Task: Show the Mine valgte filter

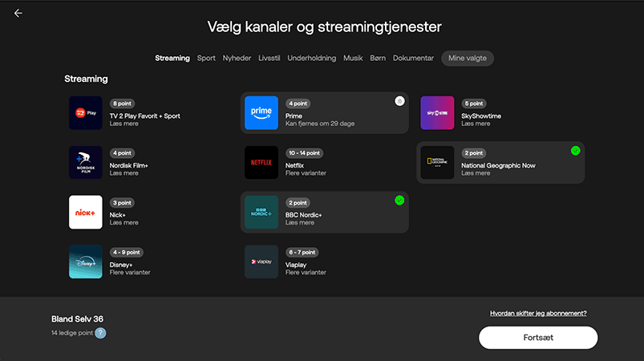Action: 467,59
